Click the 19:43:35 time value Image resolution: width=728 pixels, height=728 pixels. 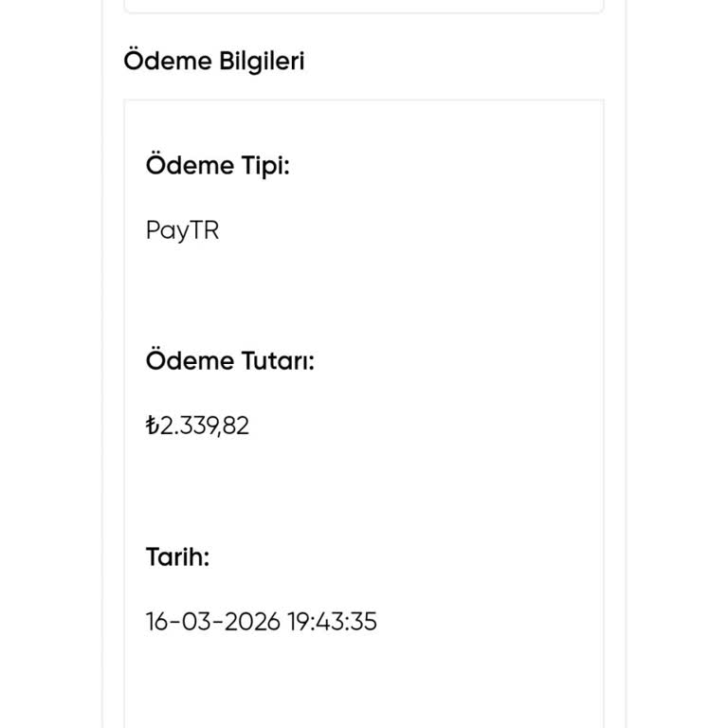(x=333, y=622)
